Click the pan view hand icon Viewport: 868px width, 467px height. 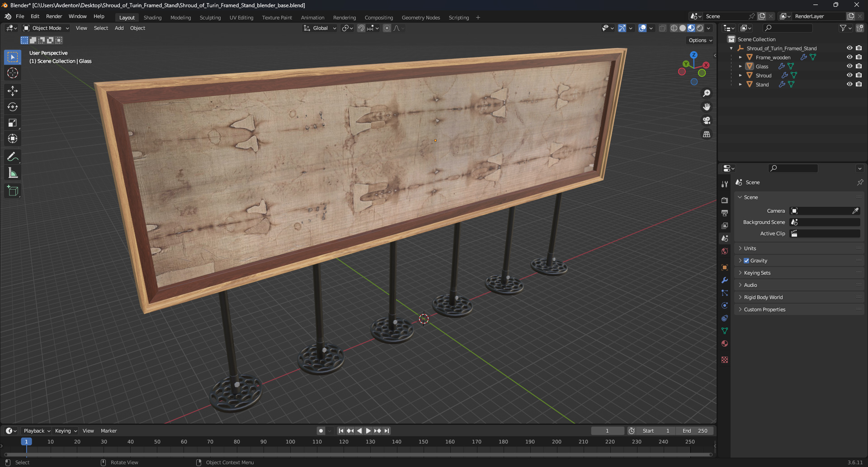coord(707,107)
